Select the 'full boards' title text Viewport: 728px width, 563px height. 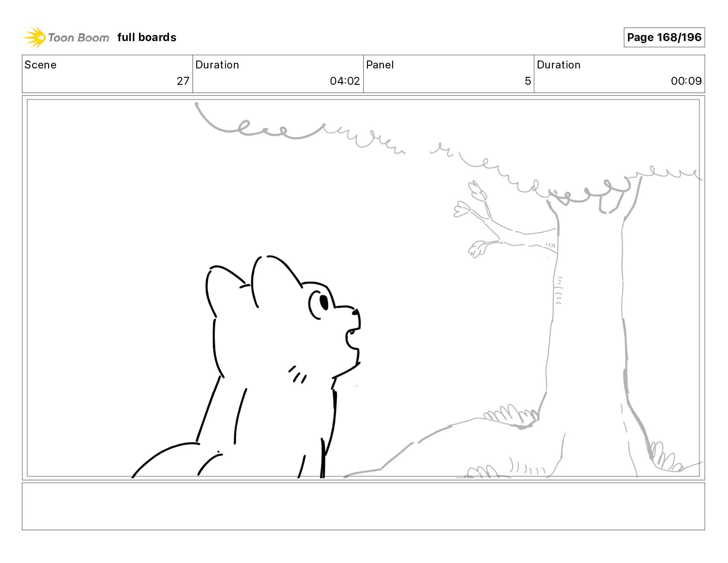[x=147, y=38]
